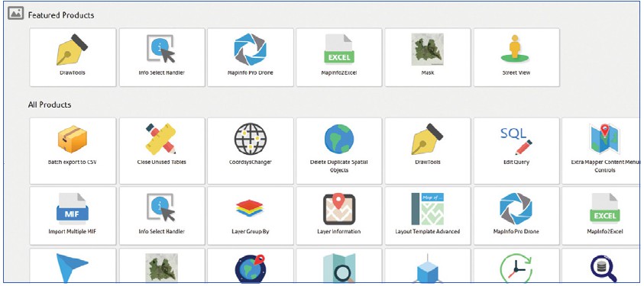
Task: Open MapInfo2Excel in Featured Products
Action: (x=339, y=57)
